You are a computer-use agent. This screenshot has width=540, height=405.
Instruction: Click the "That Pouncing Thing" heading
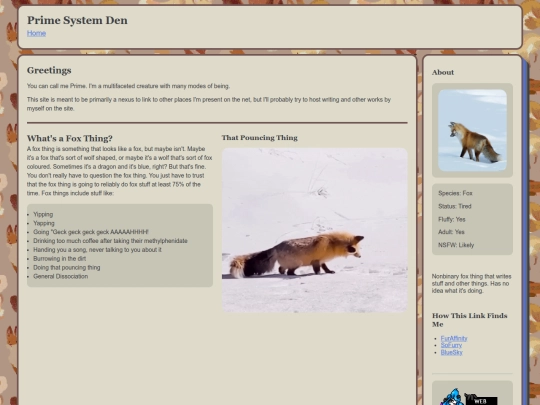click(x=260, y=138)
